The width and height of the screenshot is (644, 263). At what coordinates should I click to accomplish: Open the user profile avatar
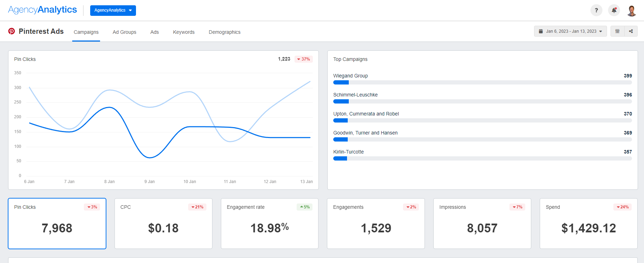pyautogui.click(x=631, y=11)
